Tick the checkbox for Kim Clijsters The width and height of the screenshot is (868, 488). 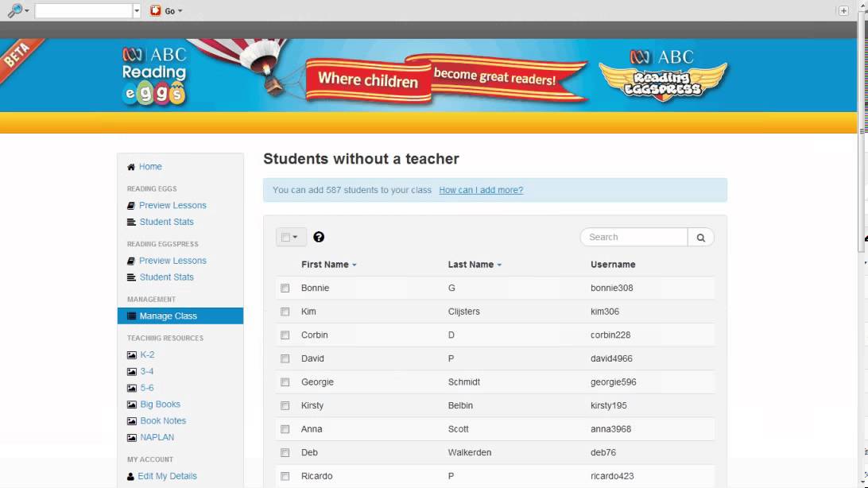coord(285,312)
